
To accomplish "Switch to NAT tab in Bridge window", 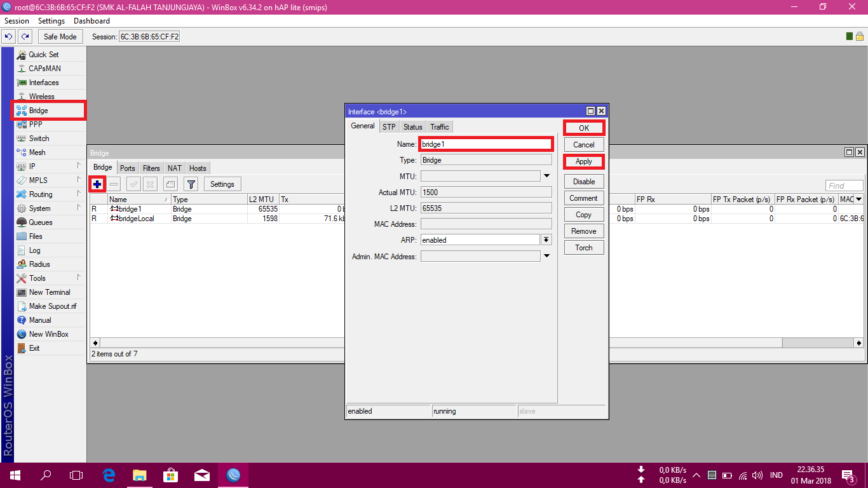I will (175, 168).
